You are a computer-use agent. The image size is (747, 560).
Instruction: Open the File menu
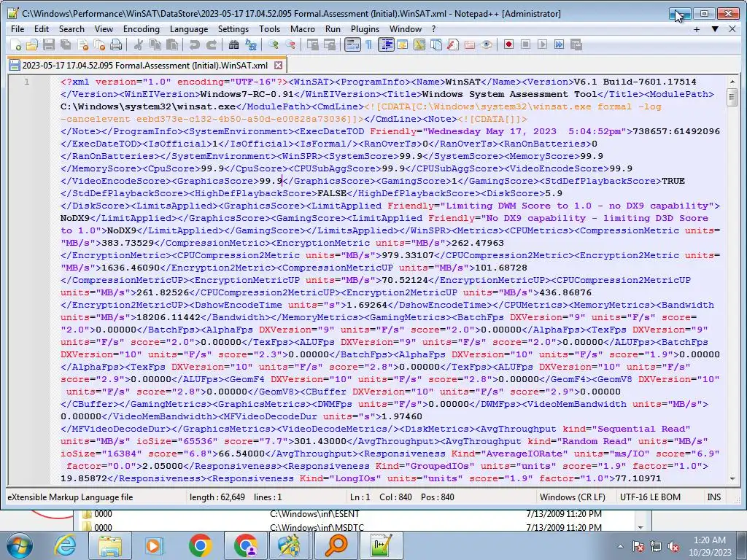18,29
